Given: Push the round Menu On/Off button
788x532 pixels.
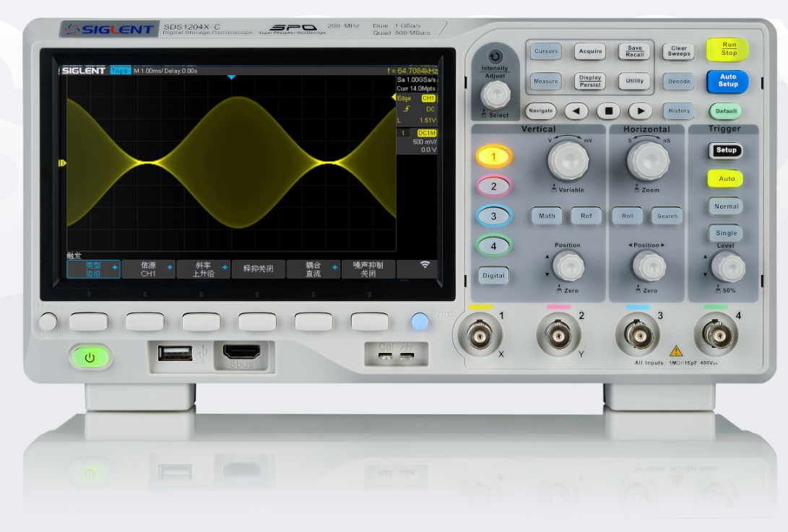Looking at the screenshot, I should click(x=48, y=321).
